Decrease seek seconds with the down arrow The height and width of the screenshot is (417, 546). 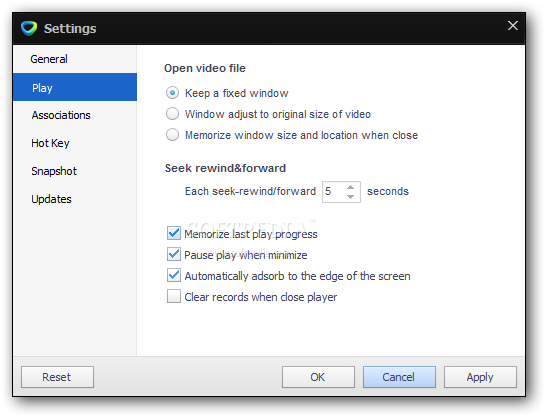[350, 197]
